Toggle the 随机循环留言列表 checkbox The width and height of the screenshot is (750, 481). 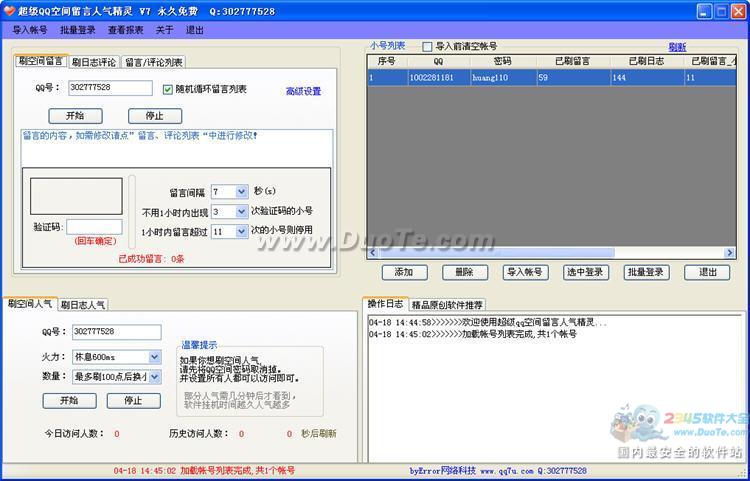pos(167,89)
